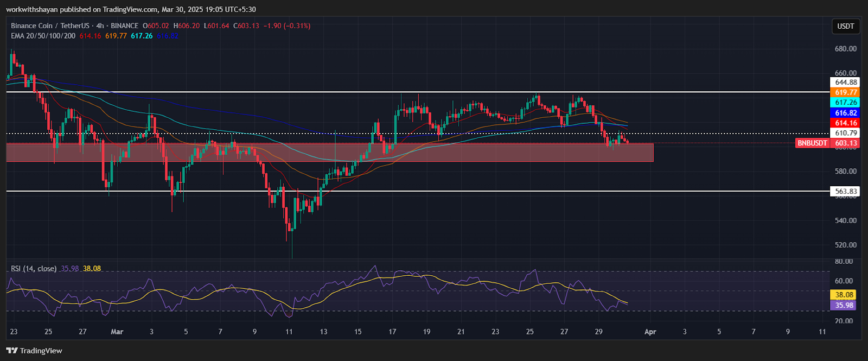868x361 pixels.
Task: Click the Mar date on time axis
Action: [117, 332]
